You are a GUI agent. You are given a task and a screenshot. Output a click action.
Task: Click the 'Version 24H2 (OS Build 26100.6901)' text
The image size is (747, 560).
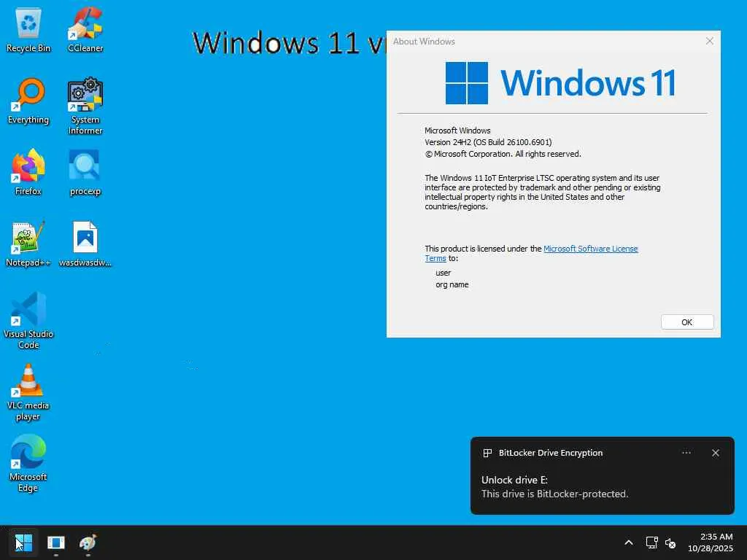(x=488, y=142)
